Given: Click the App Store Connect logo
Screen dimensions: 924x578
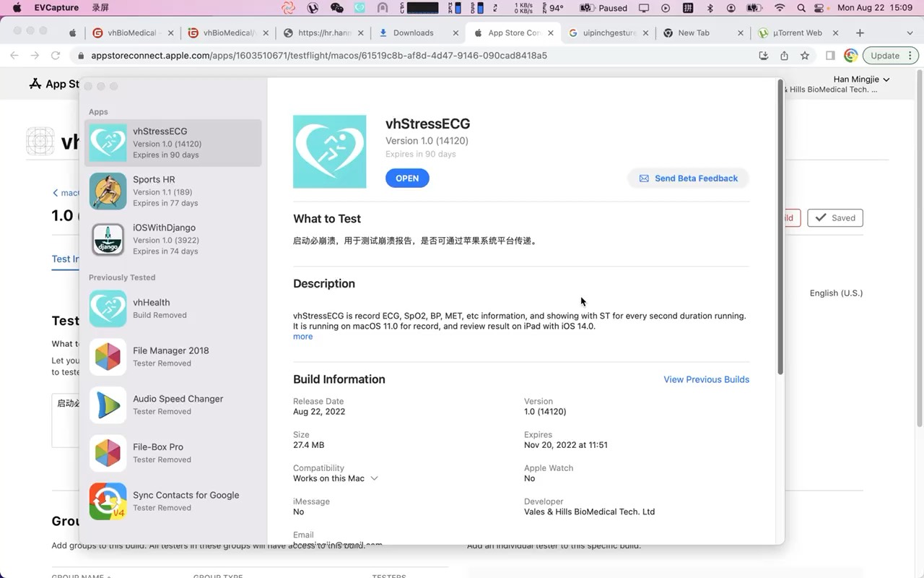Looking at the screenshot, I should click(53, 84).
